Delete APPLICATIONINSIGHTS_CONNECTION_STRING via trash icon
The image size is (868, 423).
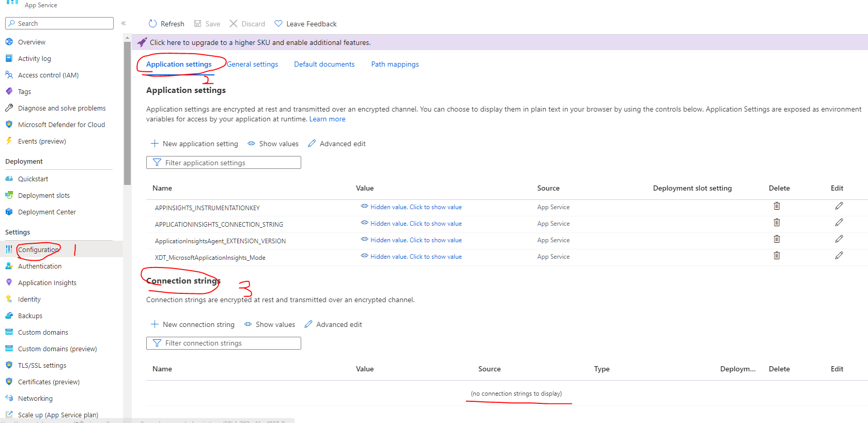click(x=777, y=223)
